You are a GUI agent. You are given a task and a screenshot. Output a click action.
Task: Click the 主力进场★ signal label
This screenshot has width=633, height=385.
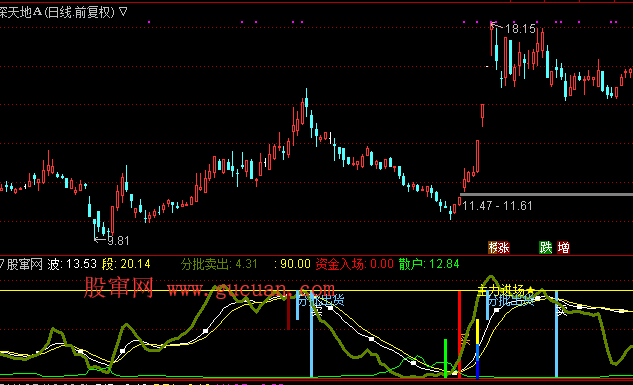click(x=506, y=290)
